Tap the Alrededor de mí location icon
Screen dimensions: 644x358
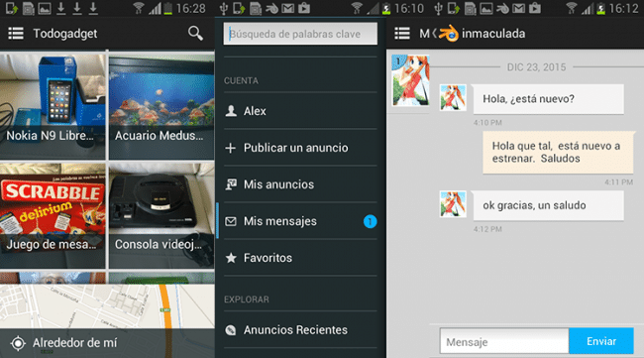point(18,343)
